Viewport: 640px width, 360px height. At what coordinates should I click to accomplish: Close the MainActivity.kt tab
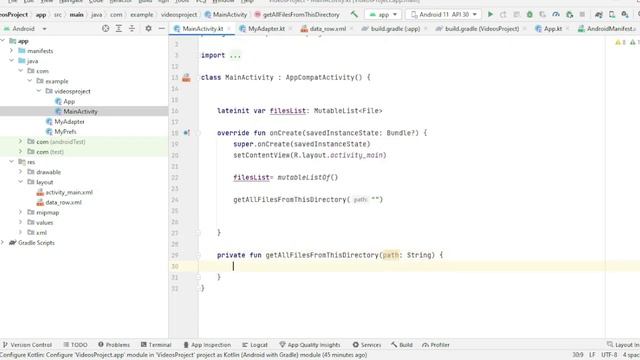229,29
